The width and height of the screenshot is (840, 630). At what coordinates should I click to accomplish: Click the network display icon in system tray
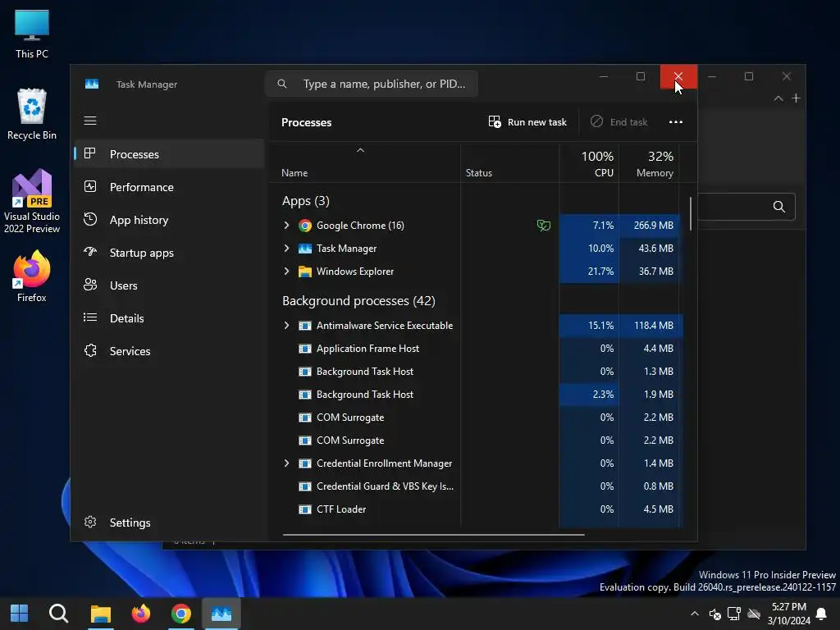734,614
